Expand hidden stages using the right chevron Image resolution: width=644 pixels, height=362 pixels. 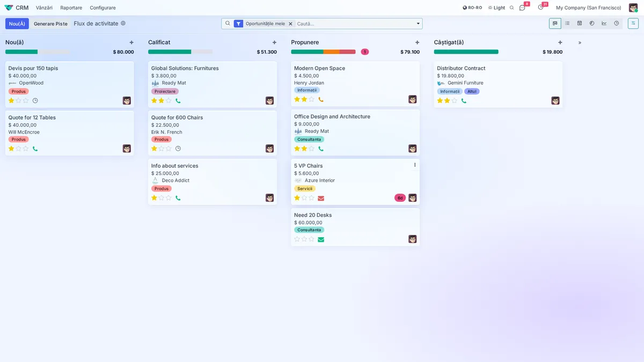580,42
